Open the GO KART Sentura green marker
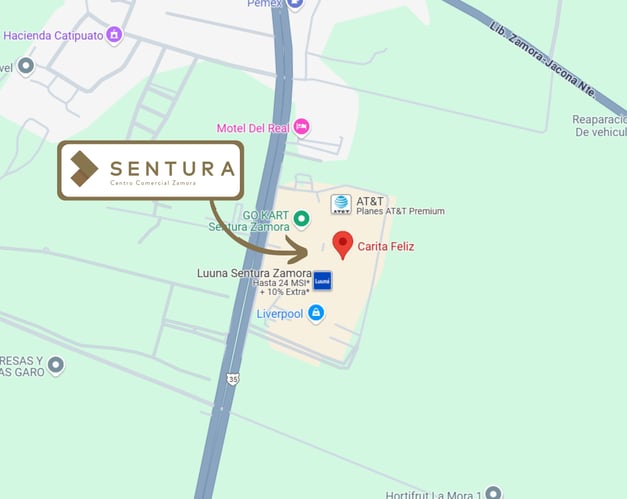 (x=302, y=220)
